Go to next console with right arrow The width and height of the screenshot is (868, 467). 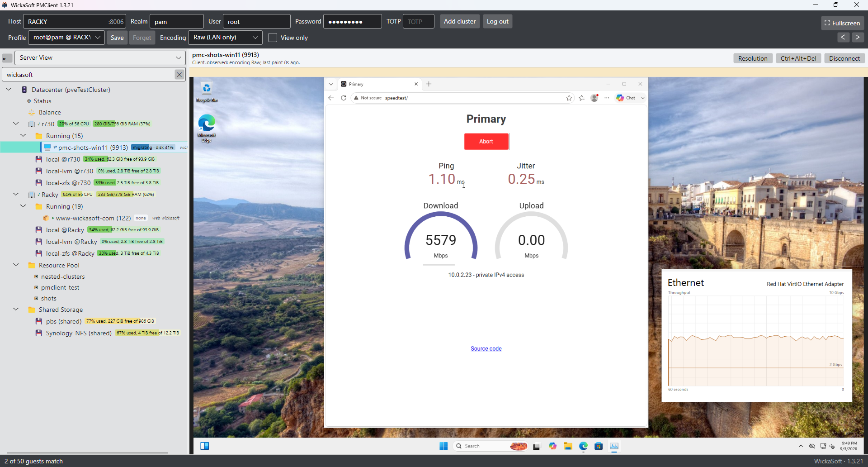click(x=858, y=38)
